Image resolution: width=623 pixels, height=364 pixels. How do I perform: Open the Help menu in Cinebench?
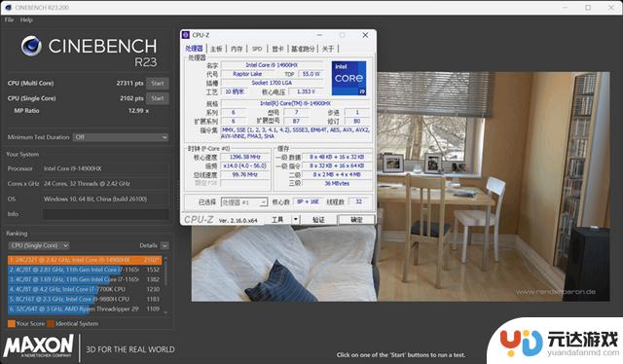point(26,19)
